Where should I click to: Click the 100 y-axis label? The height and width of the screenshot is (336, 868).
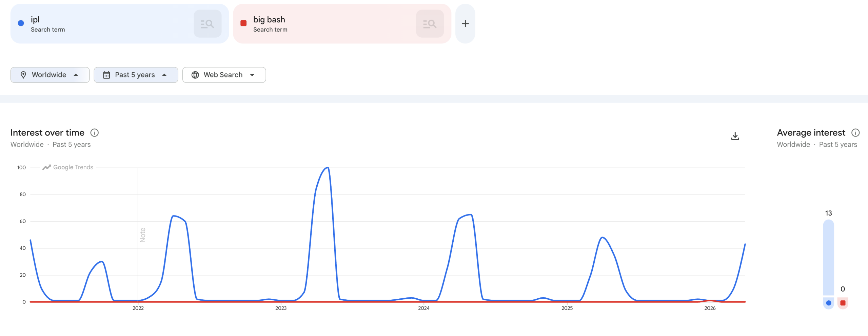21,168
